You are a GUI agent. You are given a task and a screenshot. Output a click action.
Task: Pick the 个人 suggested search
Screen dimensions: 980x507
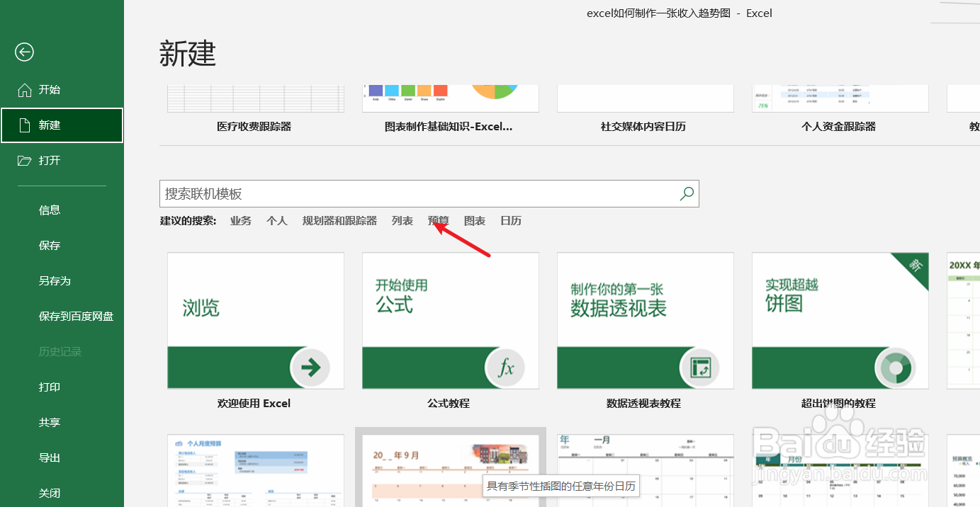277,221
